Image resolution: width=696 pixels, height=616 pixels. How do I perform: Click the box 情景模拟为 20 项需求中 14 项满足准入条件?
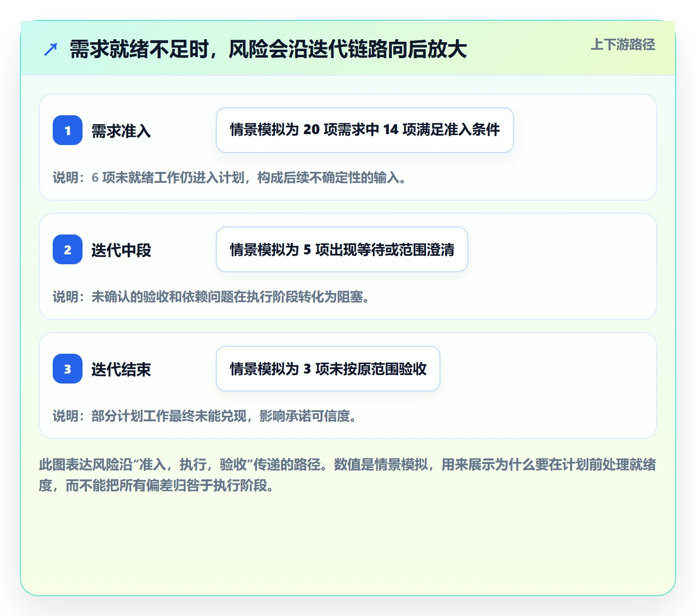[x=365, y=130]
